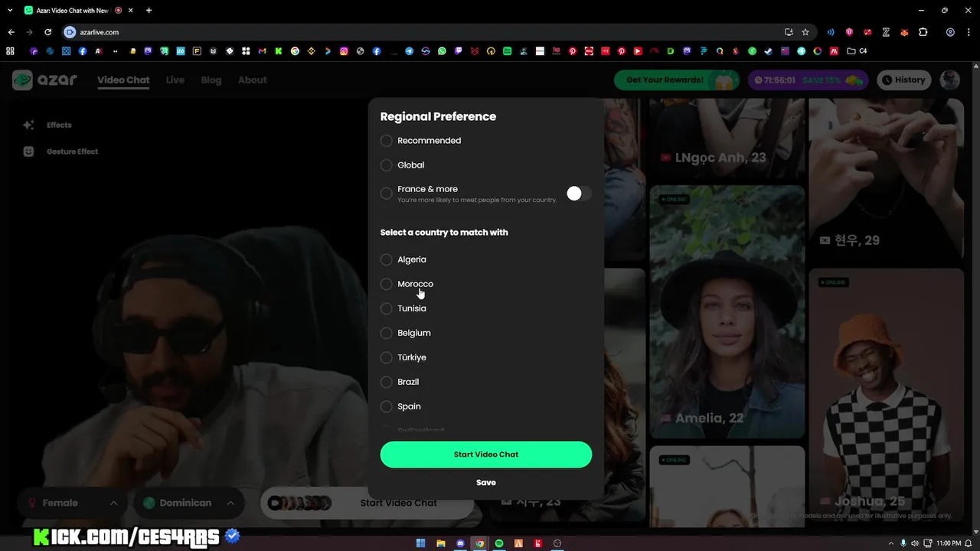Open Binance bookmark
The height and width of the screenshot is (551, 980).
311,51
